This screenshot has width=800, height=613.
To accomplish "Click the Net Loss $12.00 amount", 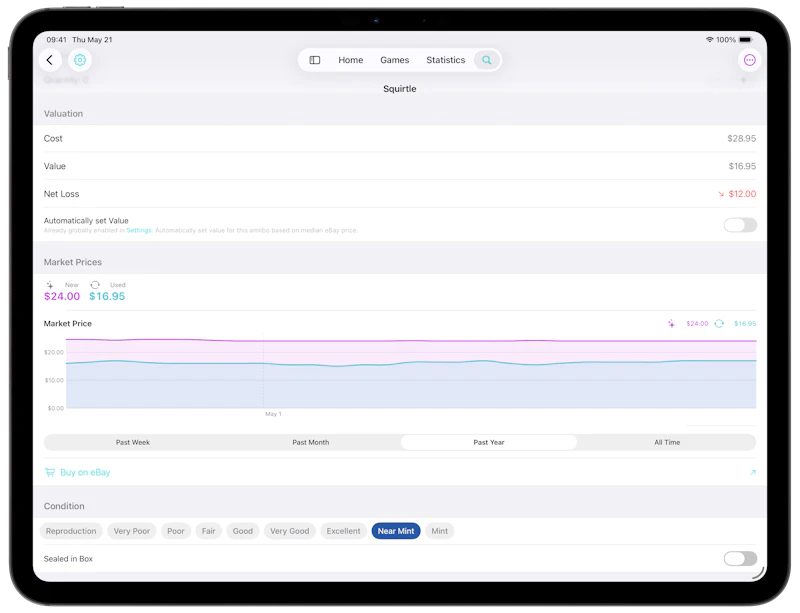I will (x=742, y=194).
